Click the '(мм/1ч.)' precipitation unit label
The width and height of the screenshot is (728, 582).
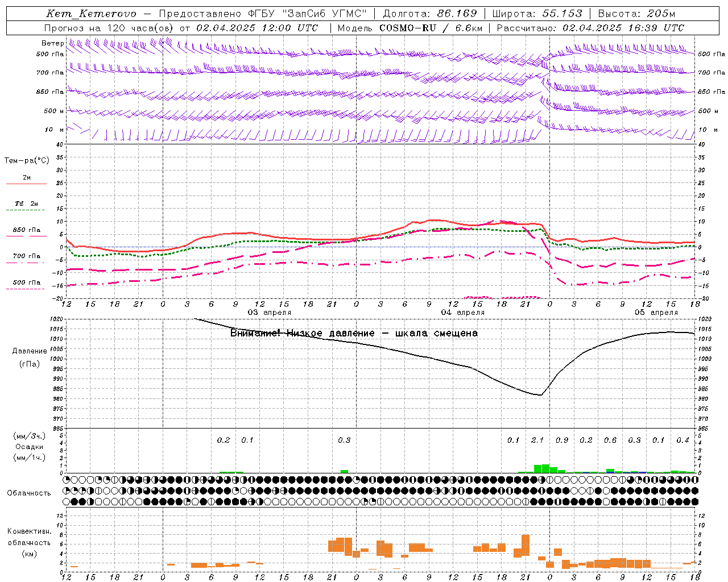[x=30, y=458]
